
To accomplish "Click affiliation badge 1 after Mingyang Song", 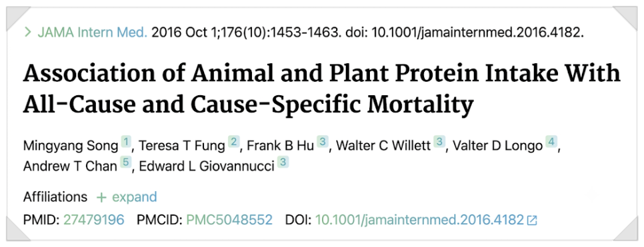I will tap(126, 142).
